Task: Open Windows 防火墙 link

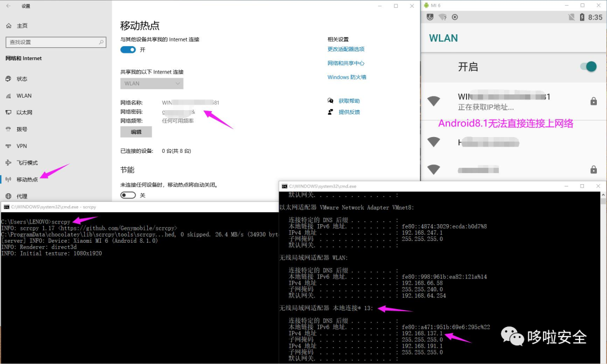Action: coord(346,77)
